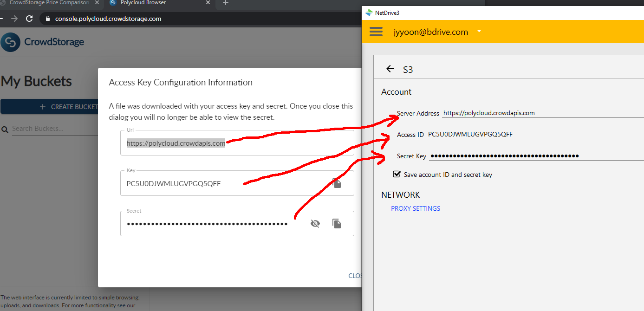Screen dimensions: 644x311
Task: Toggle Save account ID and secret key
Action: pyautogui.click(x=397, y=175)
